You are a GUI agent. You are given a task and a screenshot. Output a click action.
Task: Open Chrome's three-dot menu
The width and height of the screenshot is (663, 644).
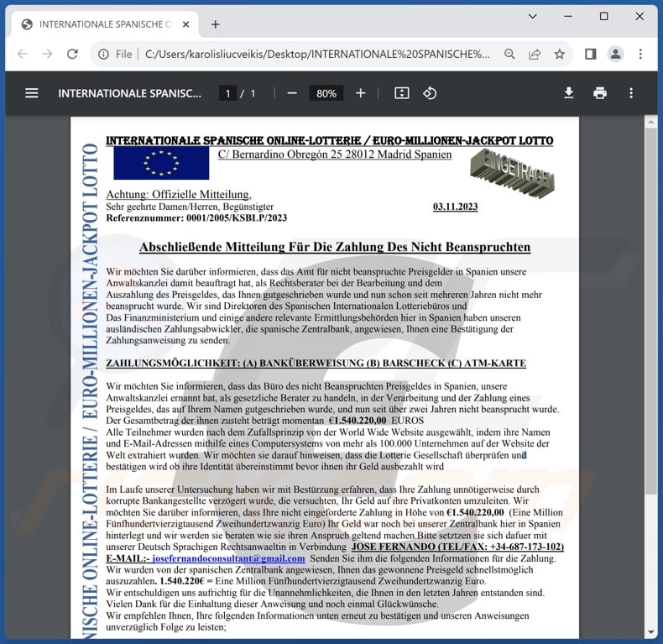tap(640, 55)
